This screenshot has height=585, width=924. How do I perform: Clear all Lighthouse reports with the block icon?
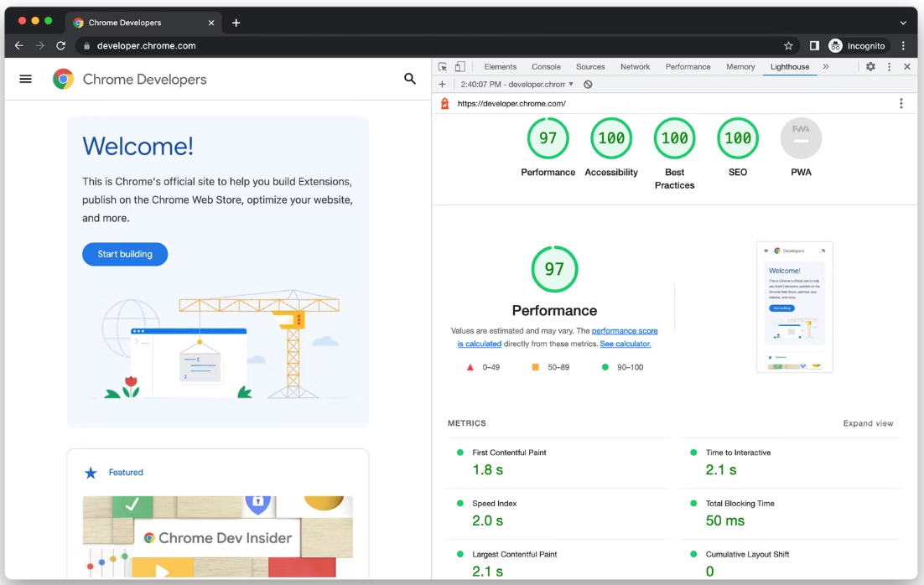[x=588, y=84]
